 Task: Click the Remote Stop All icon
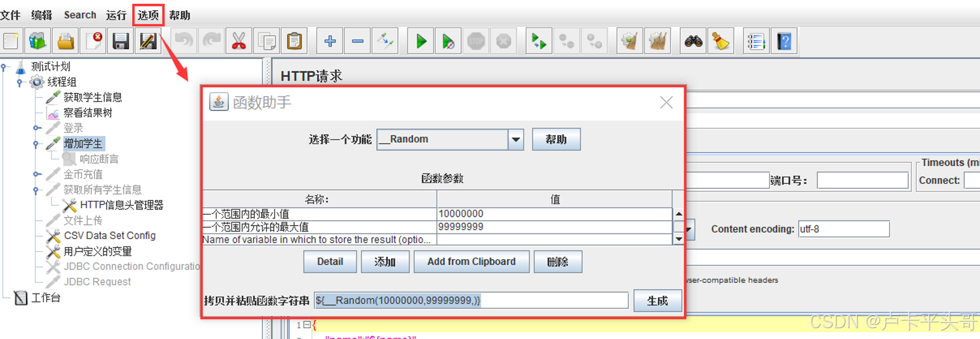(566, 41)
